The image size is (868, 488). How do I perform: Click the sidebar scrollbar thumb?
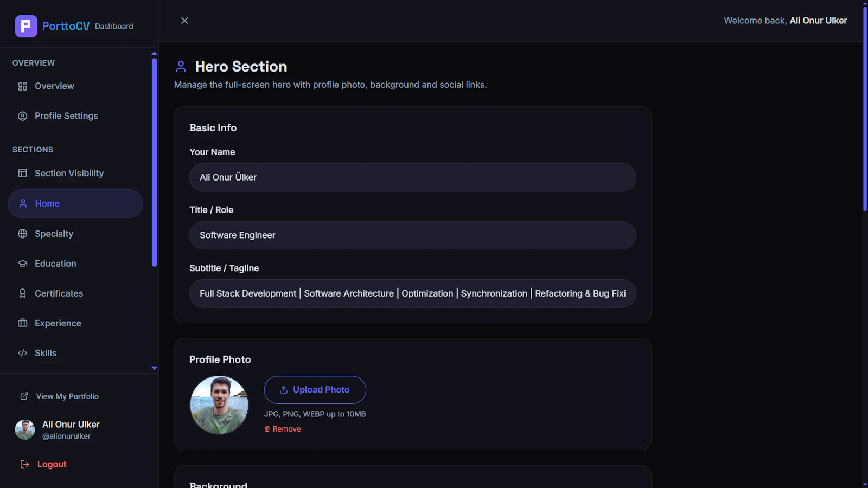[155, 162]
